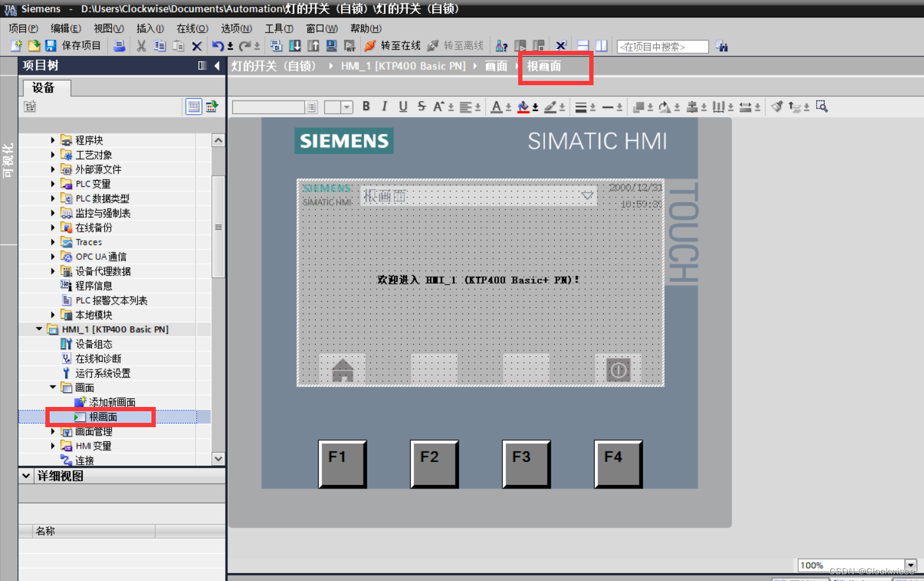Click the F1 key on HMI panel
This screenshot has height=581, width=924.
click(342, 464)
